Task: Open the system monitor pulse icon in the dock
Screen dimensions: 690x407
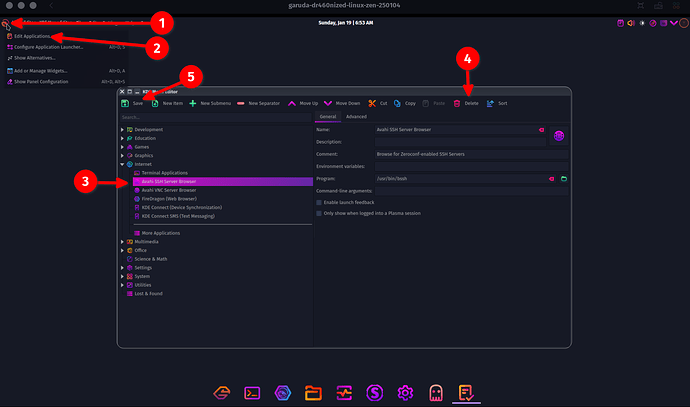Action: [x=344, y=393]
